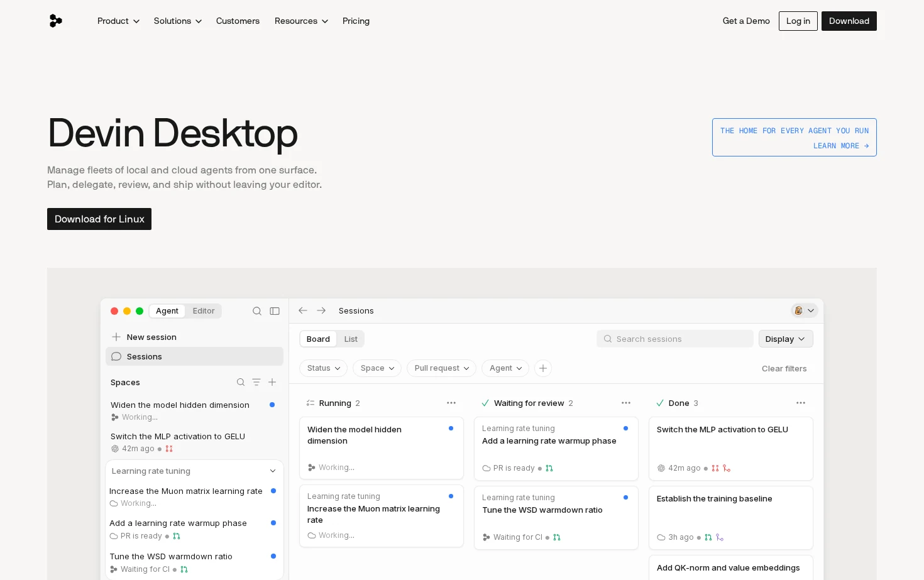This screenshot has width=924, height=580.
Task: Click the green PR icon under the sidebar Add a learning rate item
Action: [177, 536]
